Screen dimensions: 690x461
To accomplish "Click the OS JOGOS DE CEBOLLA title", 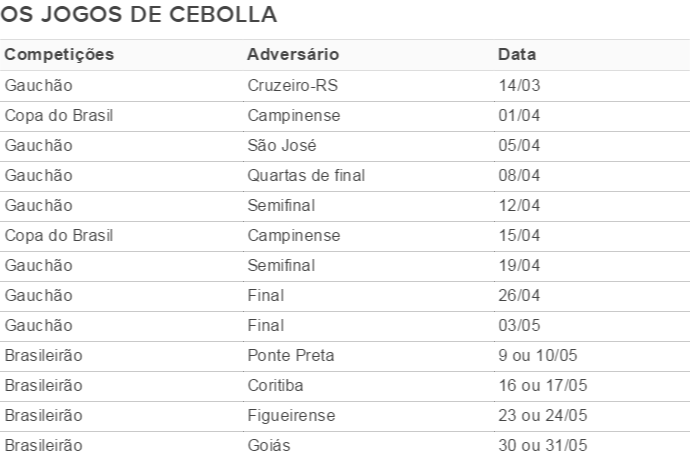I will (x=139, y=14).
